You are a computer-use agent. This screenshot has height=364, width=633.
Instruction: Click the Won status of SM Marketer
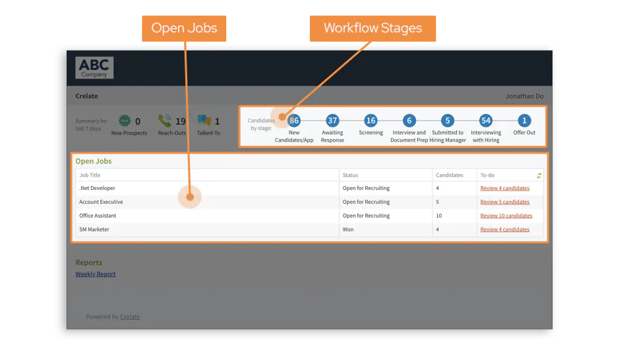[348, 229]
